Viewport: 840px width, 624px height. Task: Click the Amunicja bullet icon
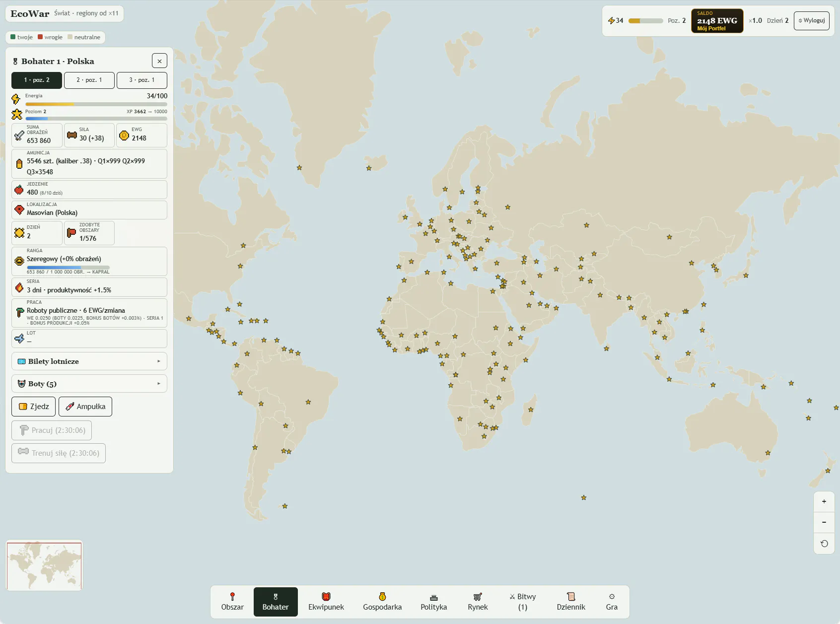[x=19, y=164]
